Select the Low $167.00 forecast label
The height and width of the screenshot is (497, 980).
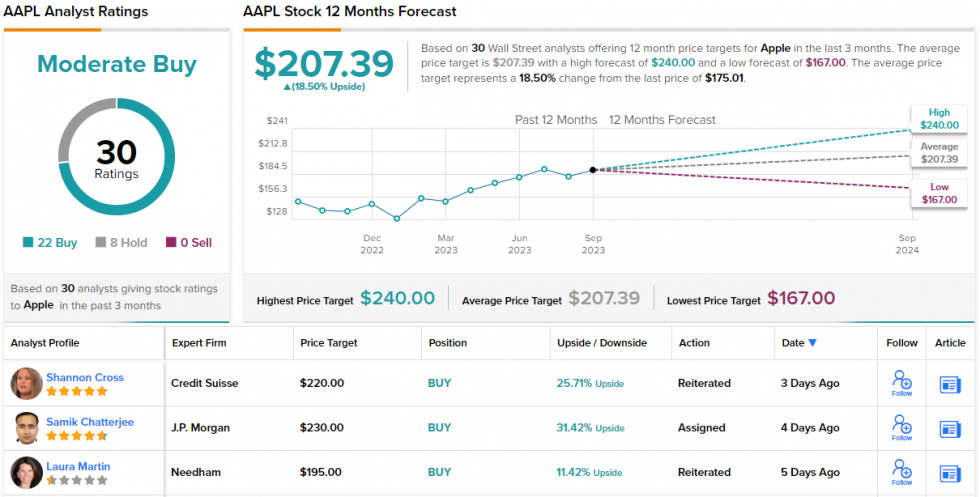point(938,194)
